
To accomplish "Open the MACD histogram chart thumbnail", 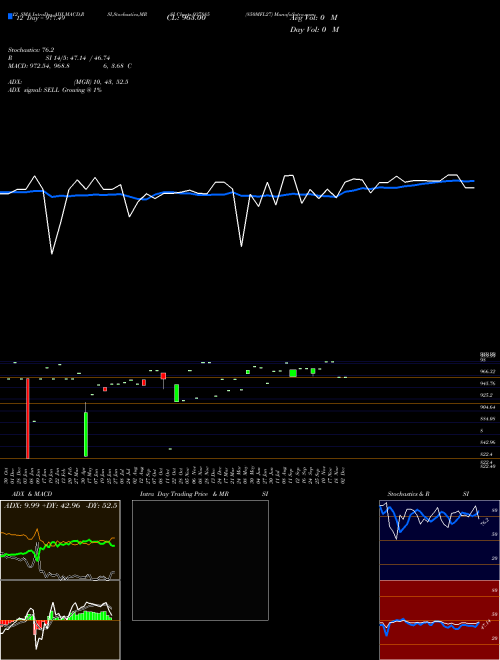I will tap(60, 620).
